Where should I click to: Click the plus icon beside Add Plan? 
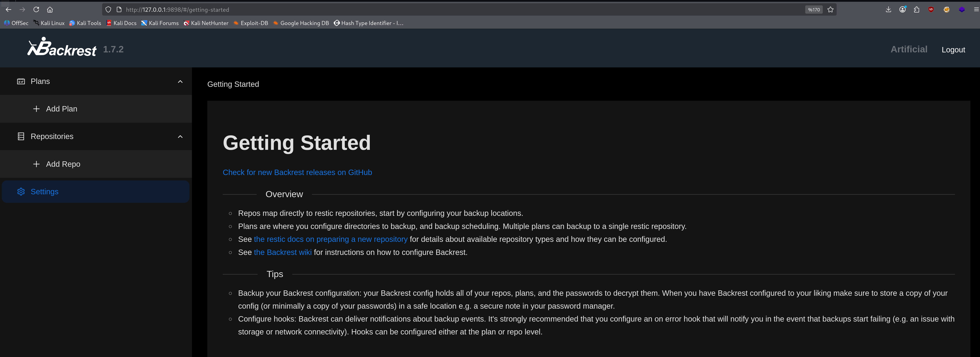(x=36, y=109)
